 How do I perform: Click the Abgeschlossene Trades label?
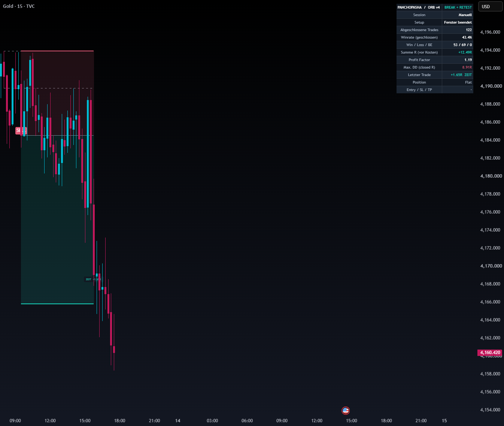[x=419, y=30]
